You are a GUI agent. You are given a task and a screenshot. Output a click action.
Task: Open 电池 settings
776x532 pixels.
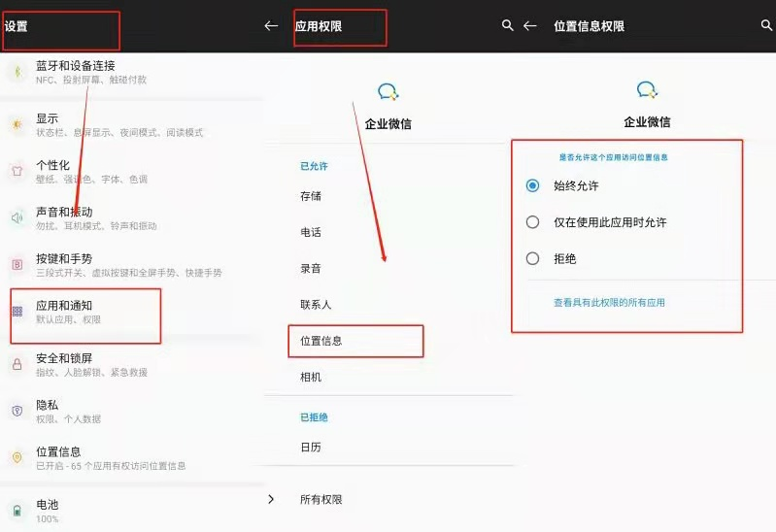(x=132, y=511)
